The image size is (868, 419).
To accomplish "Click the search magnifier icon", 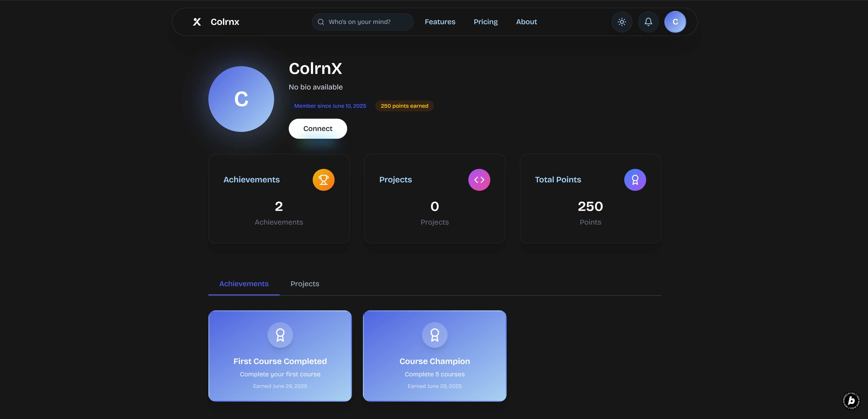I will [321, 22].
